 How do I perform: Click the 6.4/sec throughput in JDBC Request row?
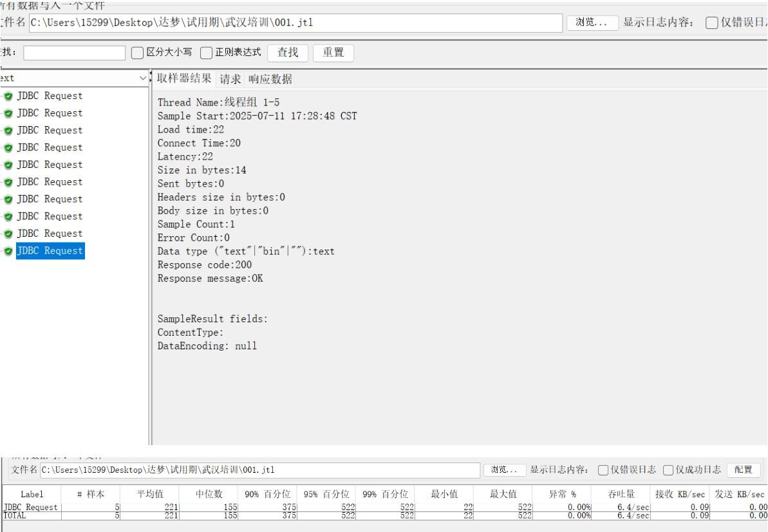633,508
